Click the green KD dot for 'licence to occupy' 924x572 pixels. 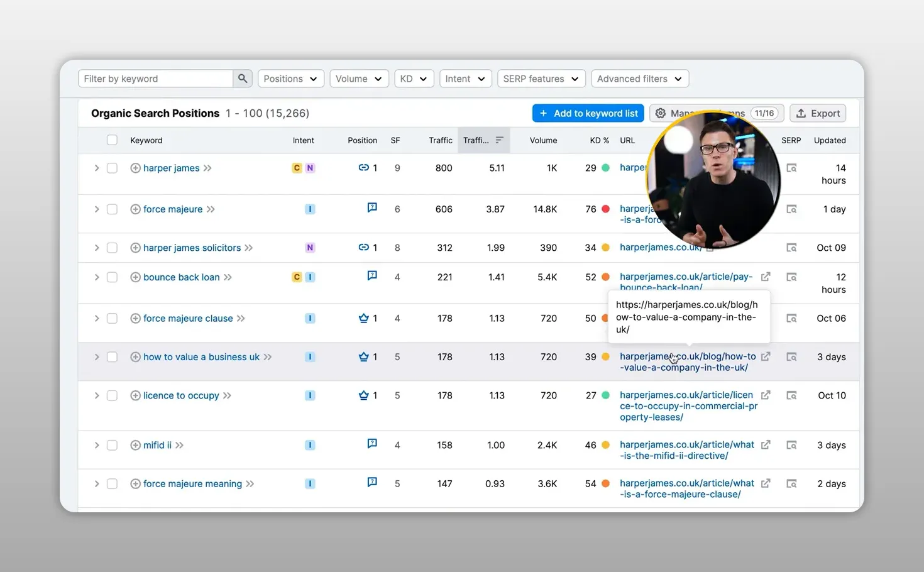tap(606, 395)
